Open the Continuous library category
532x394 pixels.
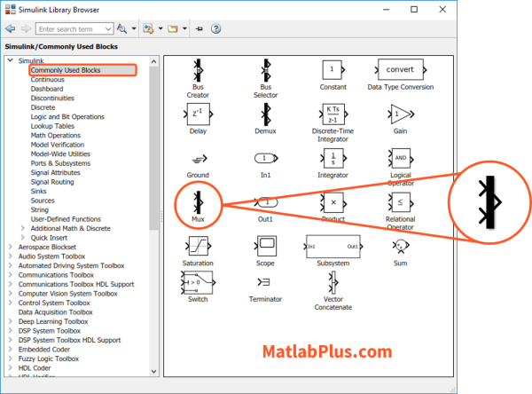[x=47, y=79]
